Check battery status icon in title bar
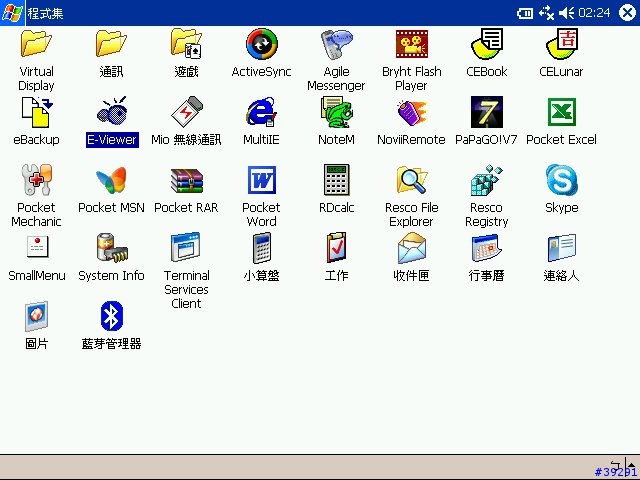Image resolution: width=640 pixels, height=480 pixels. pyautogui.click(x=525, y=13)
